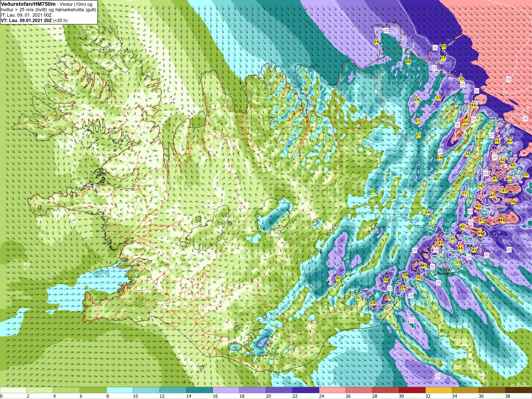Pick the brown 36–38 m/s legend swatch
Screen dimensions: 532x399
click(x=492, y=390)
